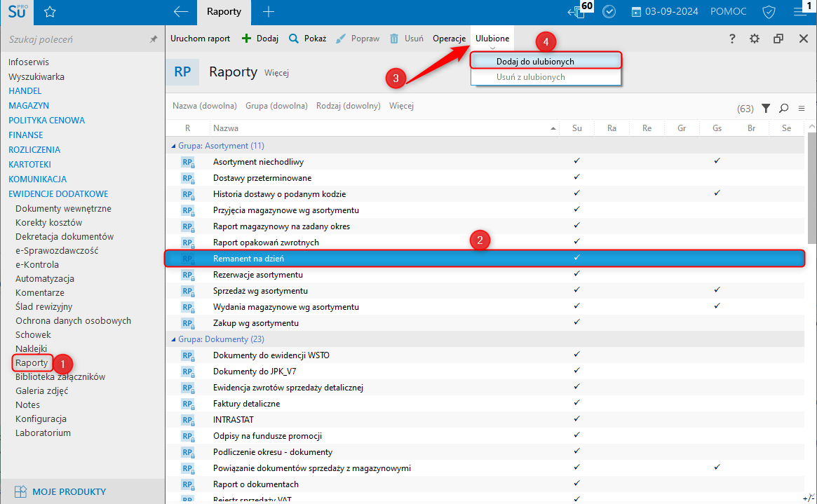Click the favorites star icon in title bar

[x=50, y=12]
